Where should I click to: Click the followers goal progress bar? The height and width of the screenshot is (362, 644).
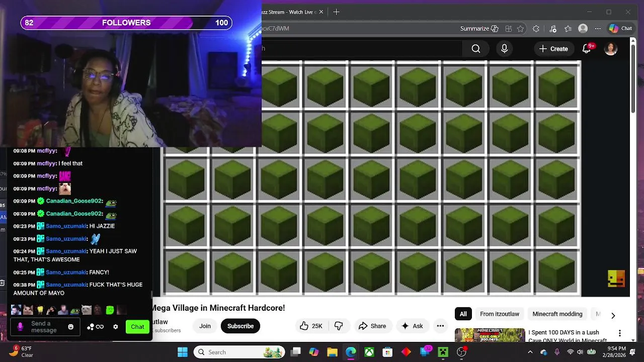126,23
